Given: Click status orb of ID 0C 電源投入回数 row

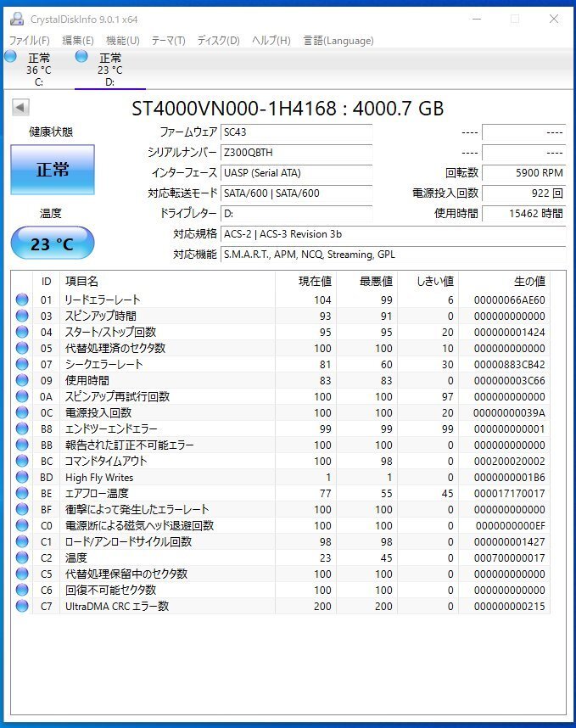Looking at the screenshot, I should pos(22,412).
